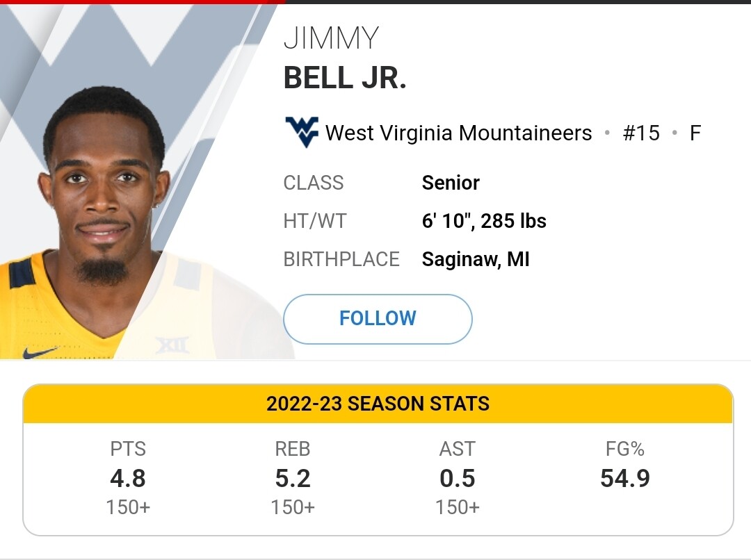Click the FOLLOW button
Image resolution: width=751 pixels, height=560 pixels.
(x=378, y=319)
